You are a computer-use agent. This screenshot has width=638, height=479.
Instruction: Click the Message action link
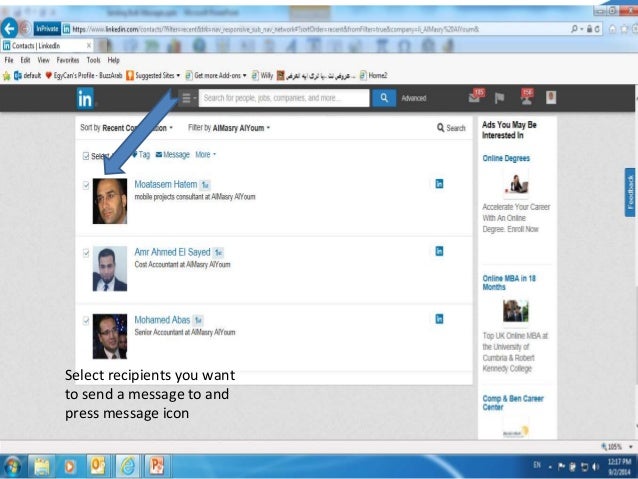tap(173, 155)
